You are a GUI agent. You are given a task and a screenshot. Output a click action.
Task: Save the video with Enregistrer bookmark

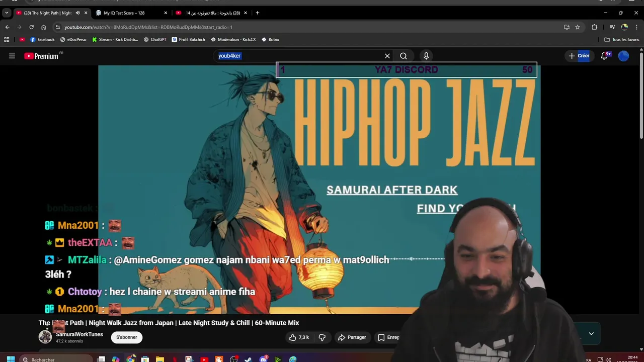388,337
